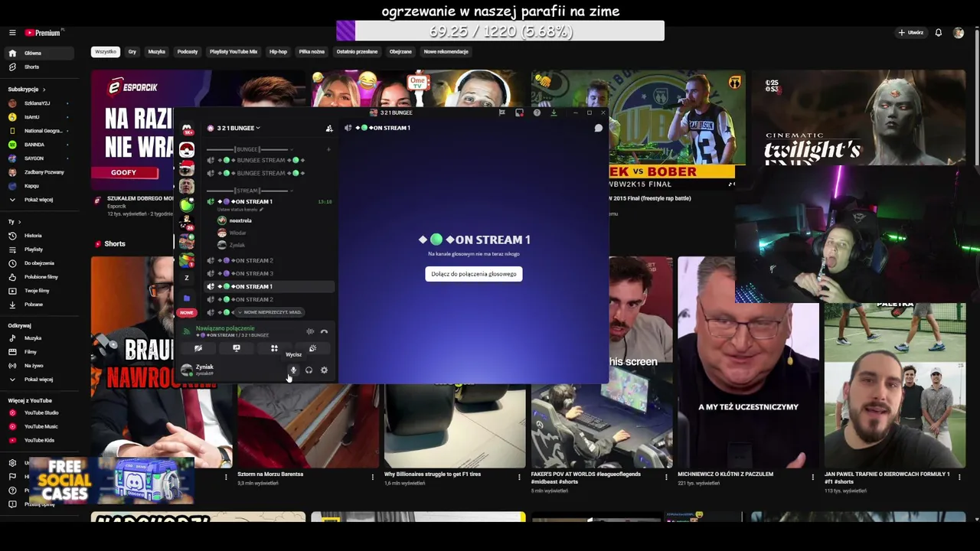Select Pokeball server icon in Discord
This screenshot has width=980, height=551.
tap(187, 149)
